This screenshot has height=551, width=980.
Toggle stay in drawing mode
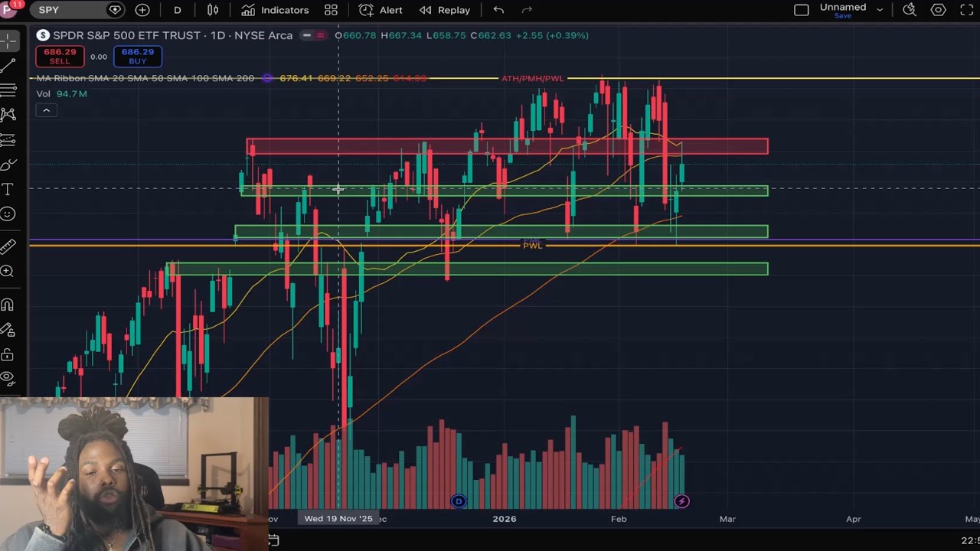(8, 330)
